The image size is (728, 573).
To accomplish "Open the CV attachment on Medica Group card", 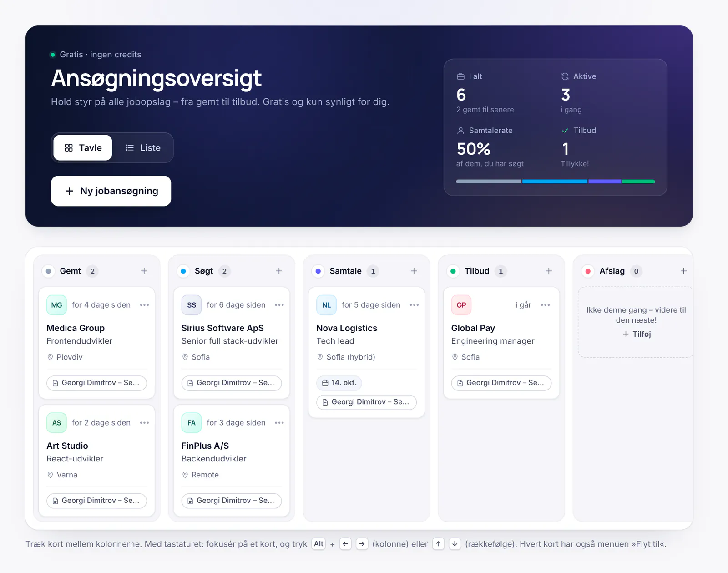I will click(x=96, y=383).
